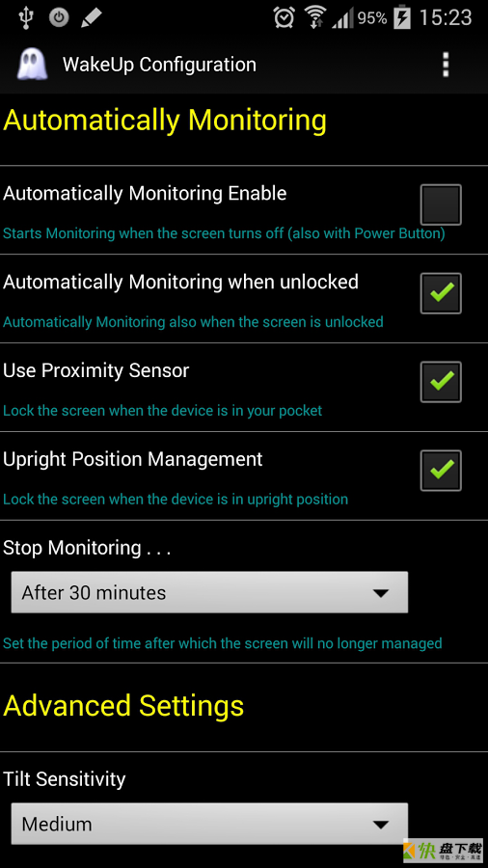The image size is (488, 868).
Task: Open the three-dot overflow menu
Action: [446, 65]
